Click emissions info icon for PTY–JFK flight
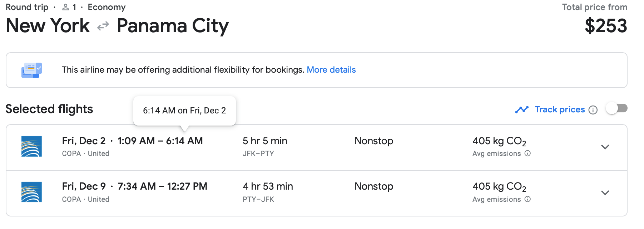The image size is (644, 229). click(x=527, y=199)
